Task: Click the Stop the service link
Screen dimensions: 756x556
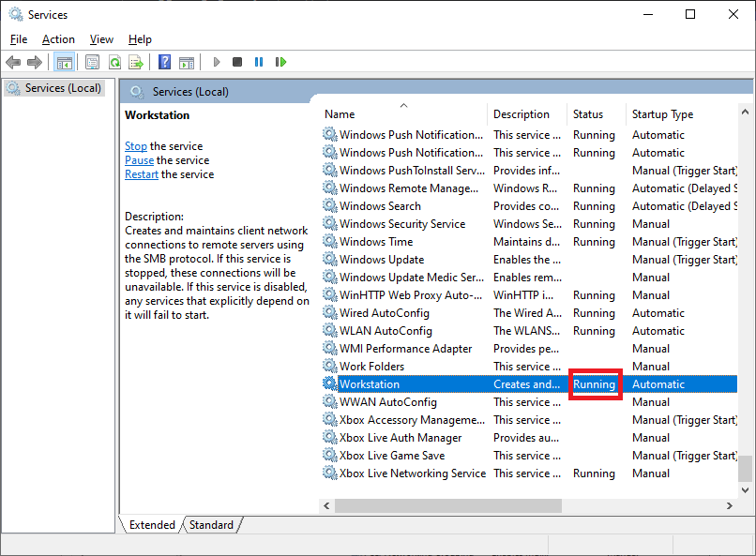Action: [x=136, y=146]
